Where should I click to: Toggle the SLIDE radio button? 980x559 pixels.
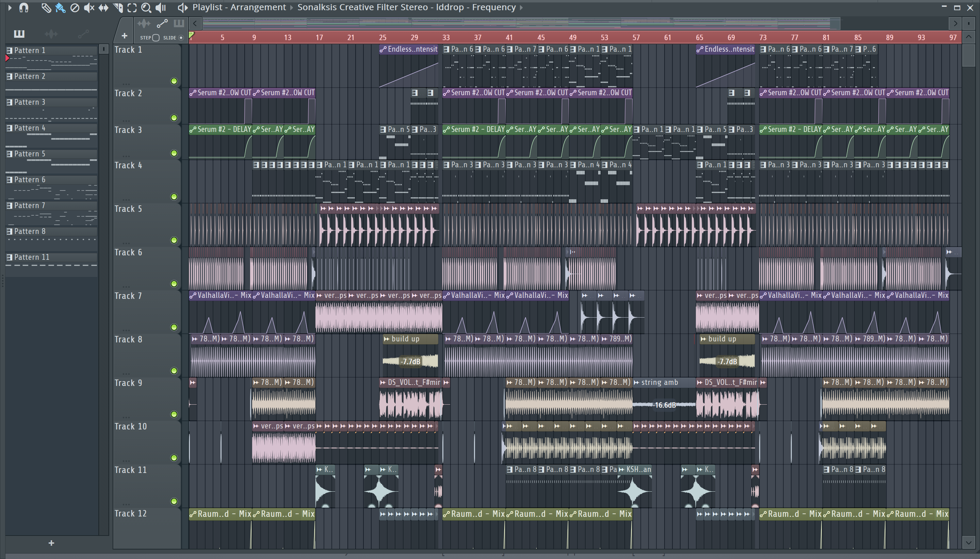(181, 38)
